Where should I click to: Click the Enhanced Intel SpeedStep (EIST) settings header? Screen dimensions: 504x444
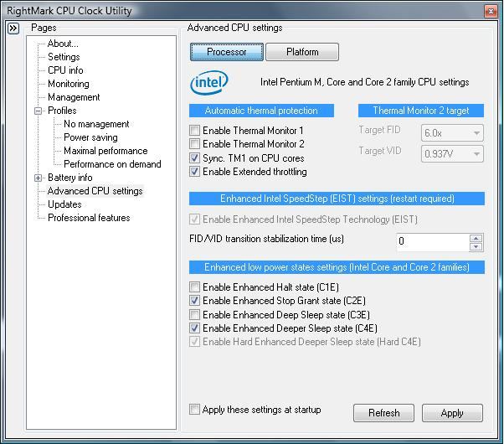click(337, 199)
